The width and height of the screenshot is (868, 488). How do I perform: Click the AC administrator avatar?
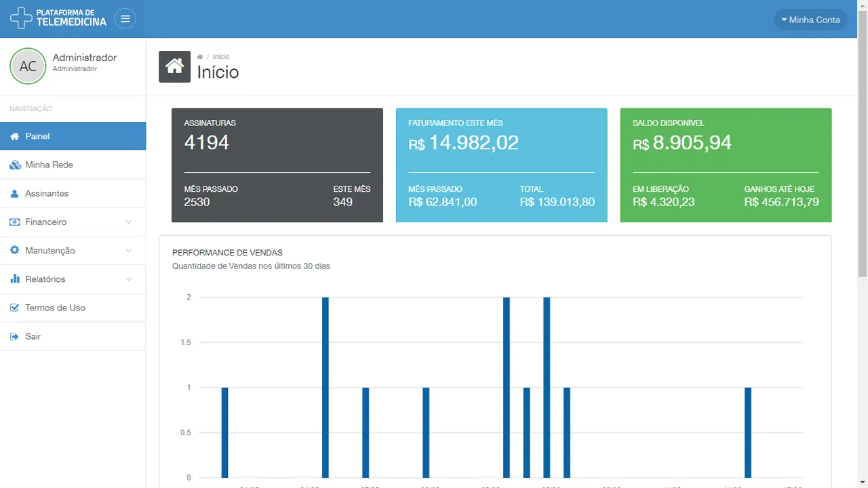coord(28,66)
